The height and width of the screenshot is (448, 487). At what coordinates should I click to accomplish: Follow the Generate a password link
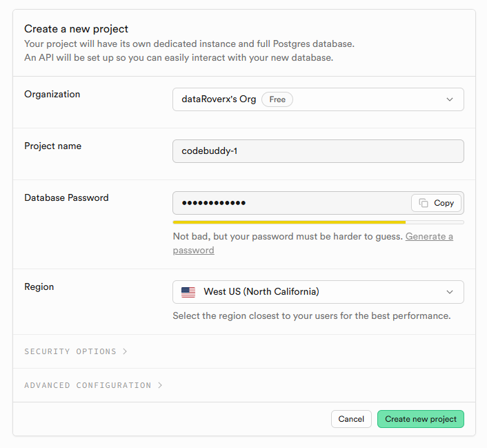[429, 237]
